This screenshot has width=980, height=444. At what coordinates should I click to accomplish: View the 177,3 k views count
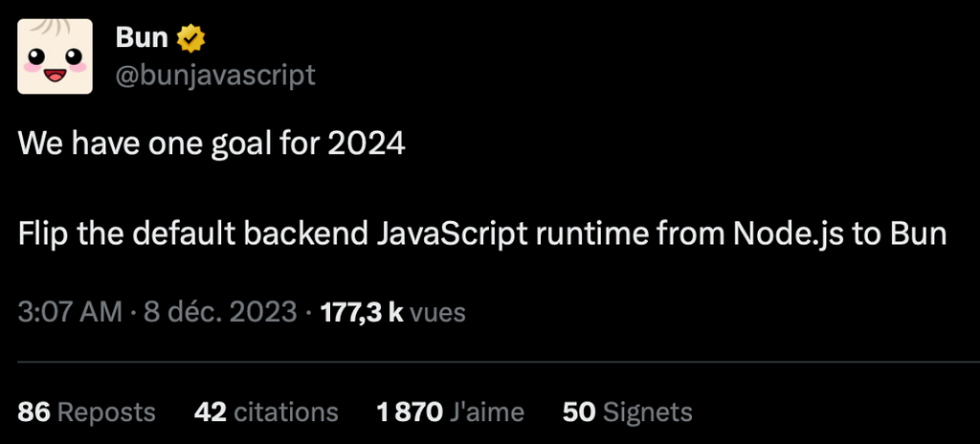pyautogui.click(x=361, y=311)
